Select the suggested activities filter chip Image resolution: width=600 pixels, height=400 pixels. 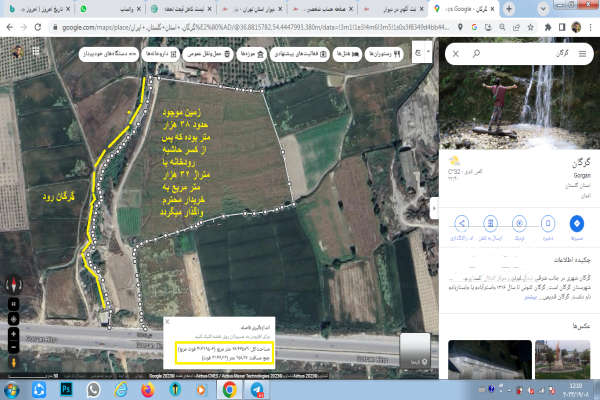pos(300,54)
